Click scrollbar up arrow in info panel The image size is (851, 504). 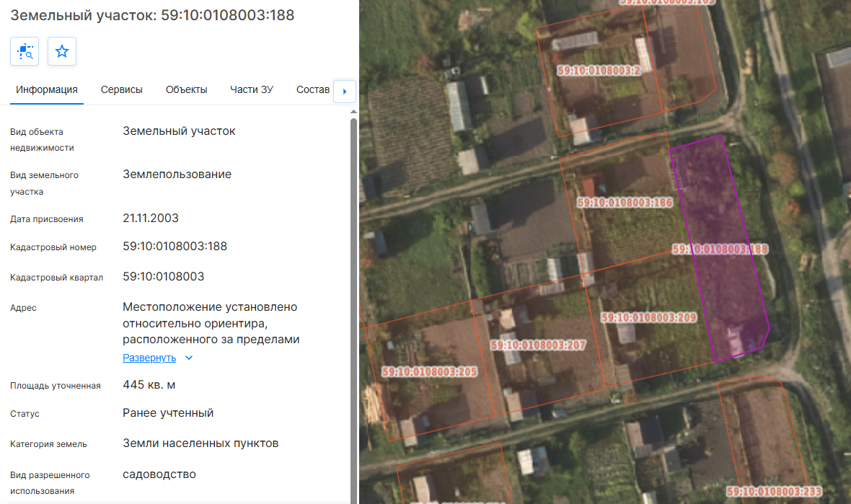tap(354, 112)
